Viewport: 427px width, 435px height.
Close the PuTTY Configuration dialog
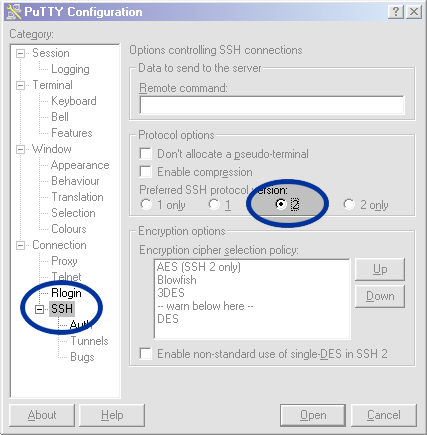pyautogui.click(x=414, y=12)
